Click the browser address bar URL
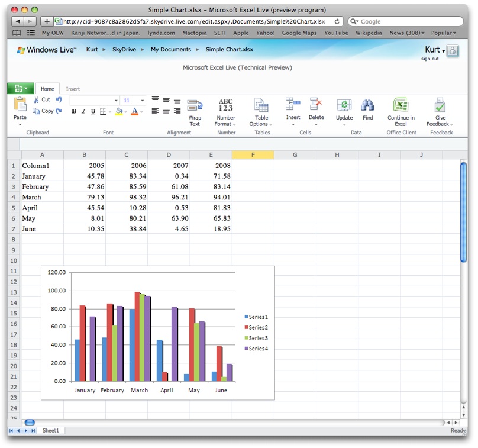This screenshot has height=448, width=478. (194, 22)
